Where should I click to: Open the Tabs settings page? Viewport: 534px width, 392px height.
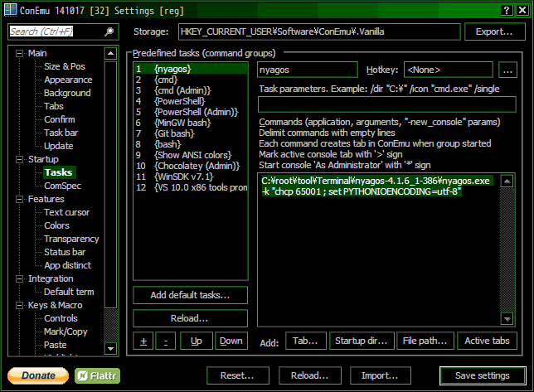(x=54, y=106)
